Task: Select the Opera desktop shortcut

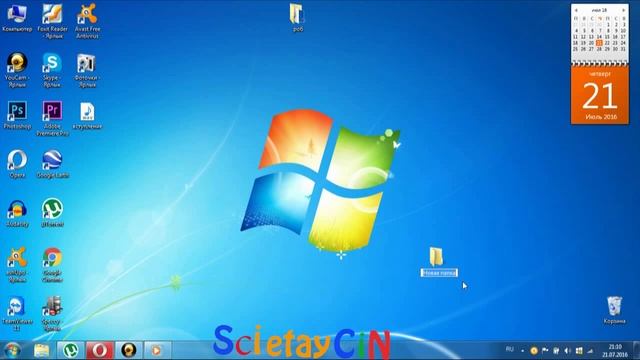Action: coord(17,164)
